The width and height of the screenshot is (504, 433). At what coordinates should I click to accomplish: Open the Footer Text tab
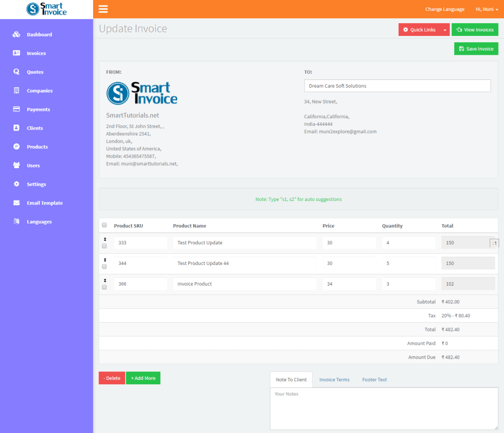tap(374, 379)
